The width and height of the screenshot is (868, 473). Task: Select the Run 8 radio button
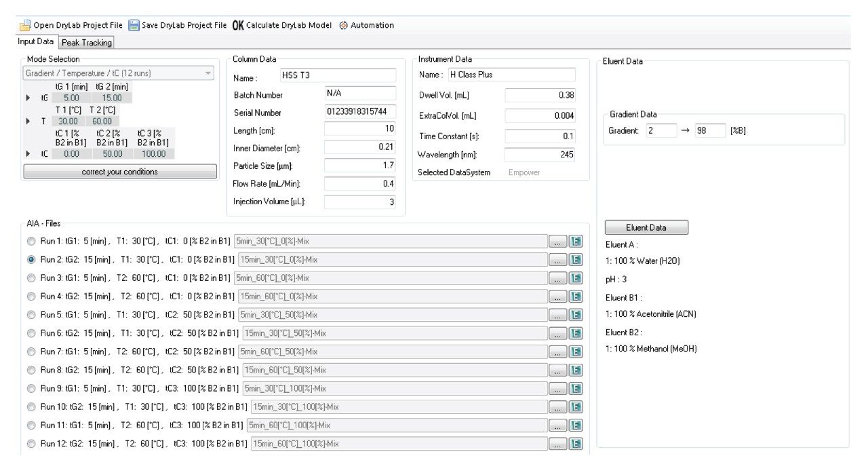31,370
